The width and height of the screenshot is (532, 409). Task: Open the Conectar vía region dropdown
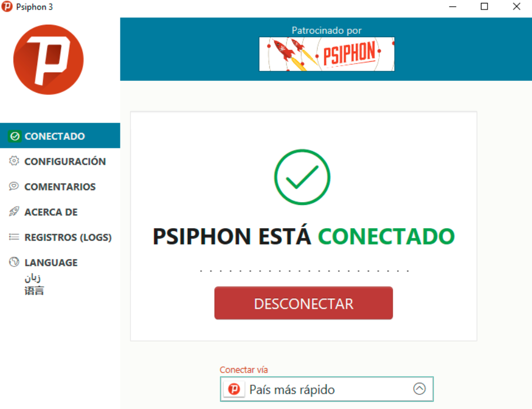click(327, 389)
